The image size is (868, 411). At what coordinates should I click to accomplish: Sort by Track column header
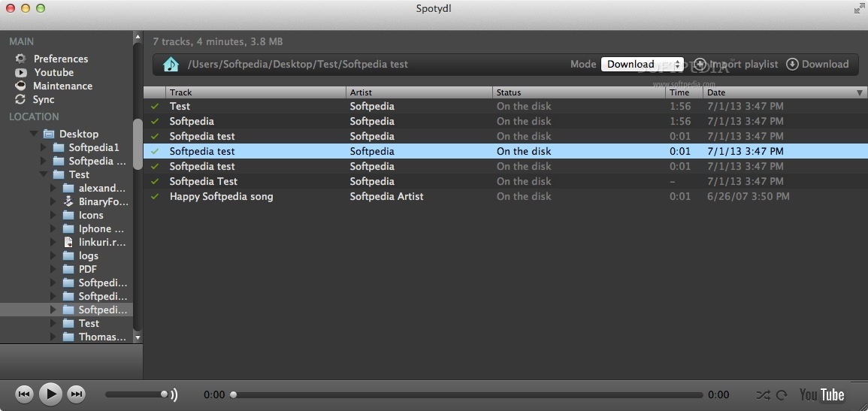[x=256, y=92]
